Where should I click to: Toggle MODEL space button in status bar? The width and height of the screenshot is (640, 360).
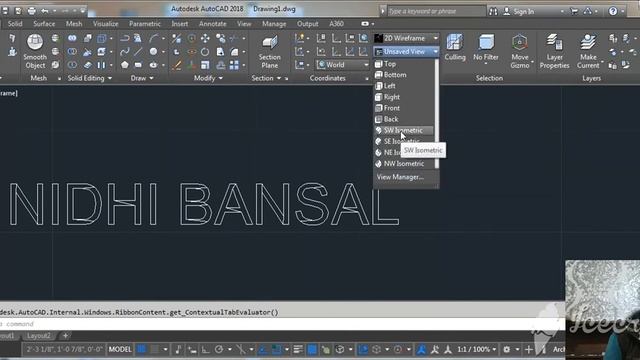tap(120, 349)
